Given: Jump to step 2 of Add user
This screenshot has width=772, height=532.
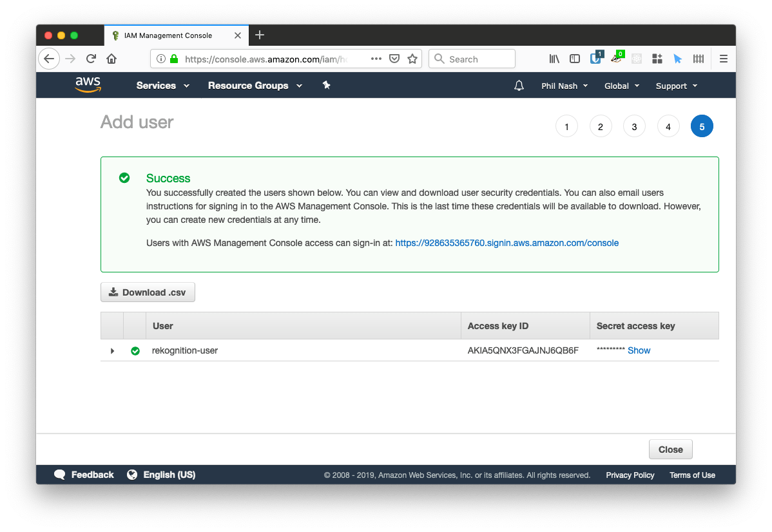Looking at the screenshot, I should [601, 126].
